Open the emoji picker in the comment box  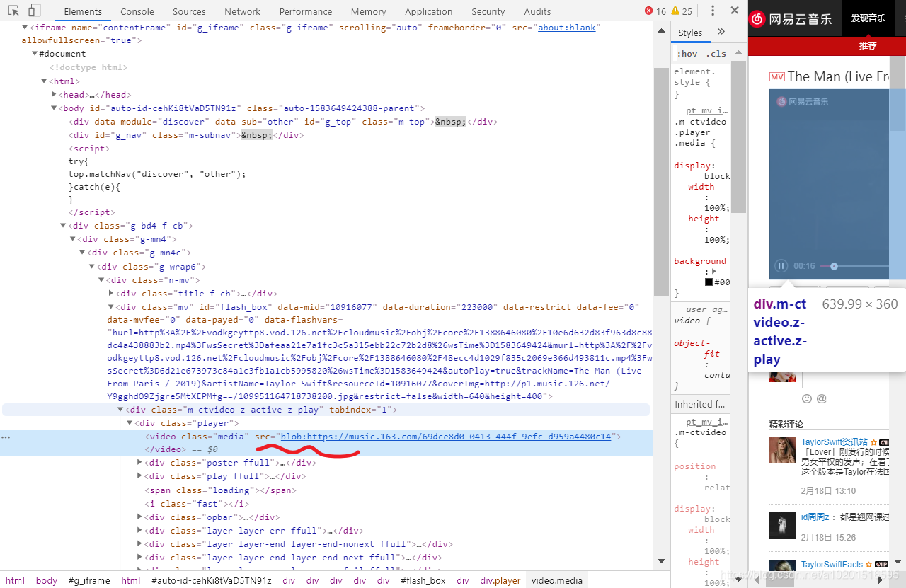click(807, 398)
